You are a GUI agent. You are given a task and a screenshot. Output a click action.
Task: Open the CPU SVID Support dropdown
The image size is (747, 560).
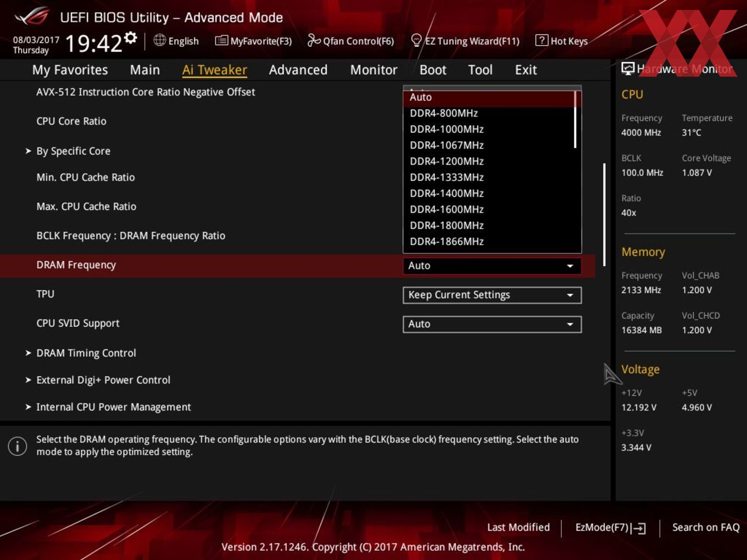point(492,324)
